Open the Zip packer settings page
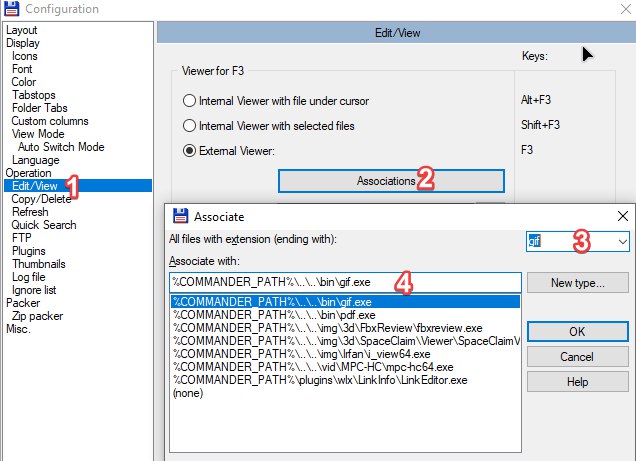 (37, 316)
